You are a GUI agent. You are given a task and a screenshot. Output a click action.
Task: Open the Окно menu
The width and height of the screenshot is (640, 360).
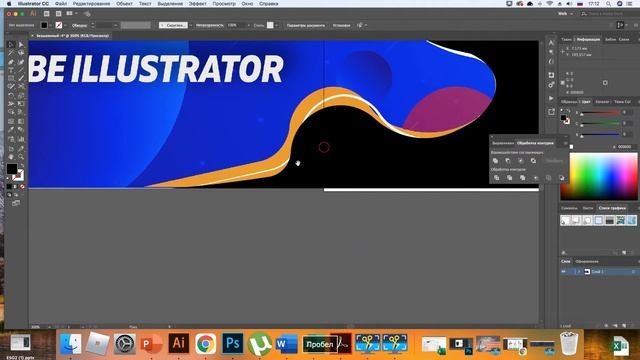point(247,4)
